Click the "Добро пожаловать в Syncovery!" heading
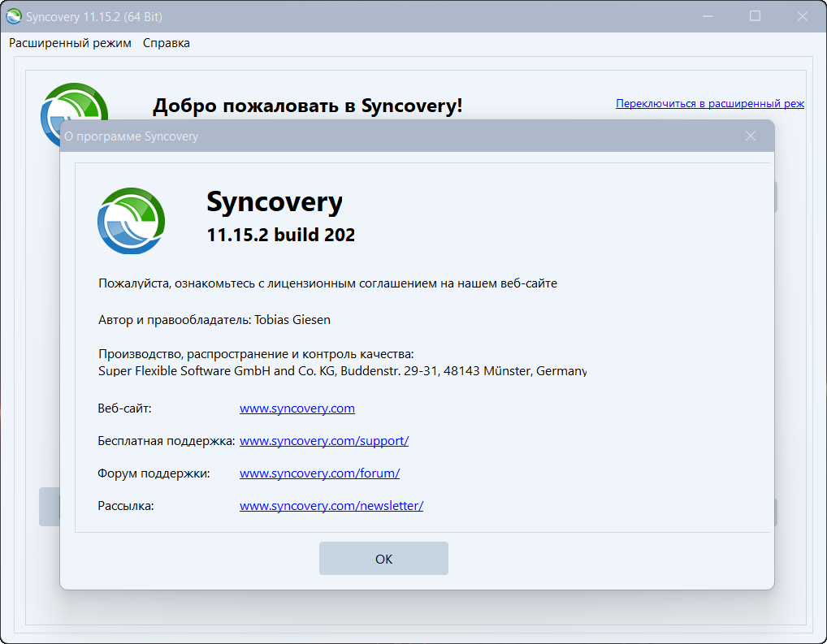The height and width of the screenshot is (644, 827). (x=308, y=106)
